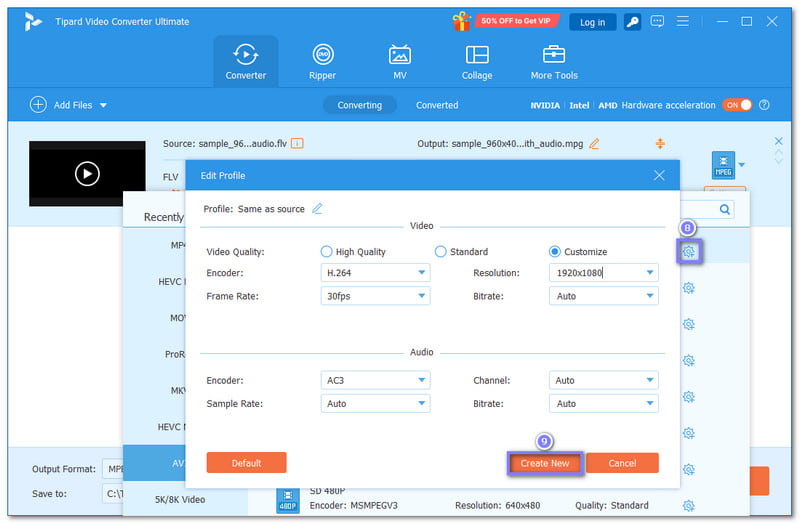This screenshot has width=800, height=524.
Task: Open audio Channel Auto dropdown
Action: tap(604, 380)
